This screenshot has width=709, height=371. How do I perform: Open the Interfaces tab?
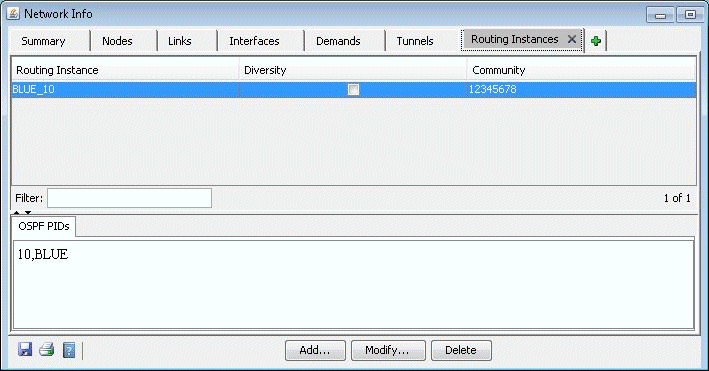[254, 41]
